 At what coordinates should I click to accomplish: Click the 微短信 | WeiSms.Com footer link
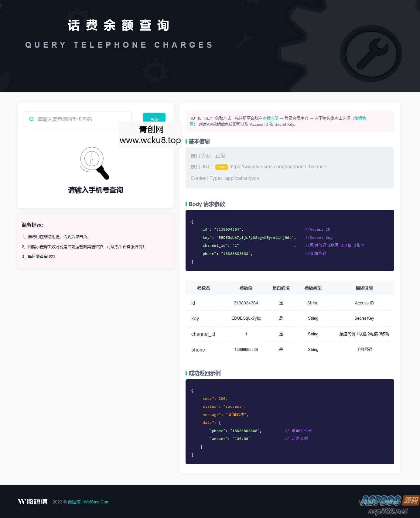tap(88, 502)
